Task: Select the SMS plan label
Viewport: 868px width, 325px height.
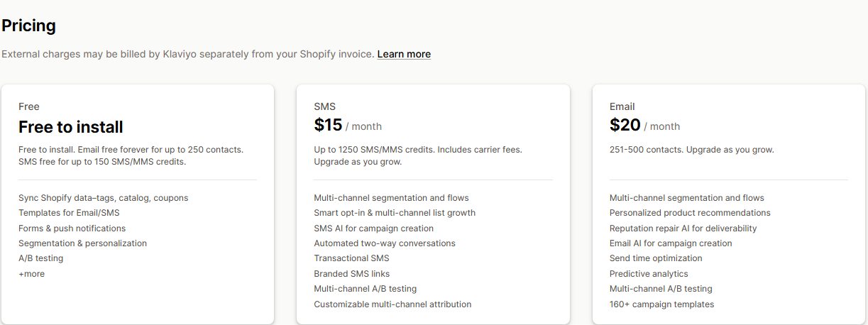Action: pos(324,106)
